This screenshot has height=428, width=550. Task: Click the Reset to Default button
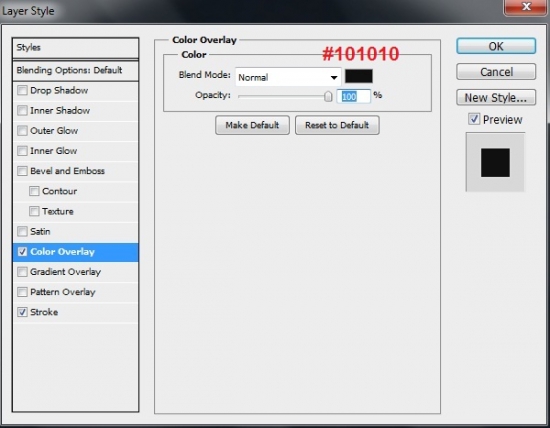click(337, 125)
